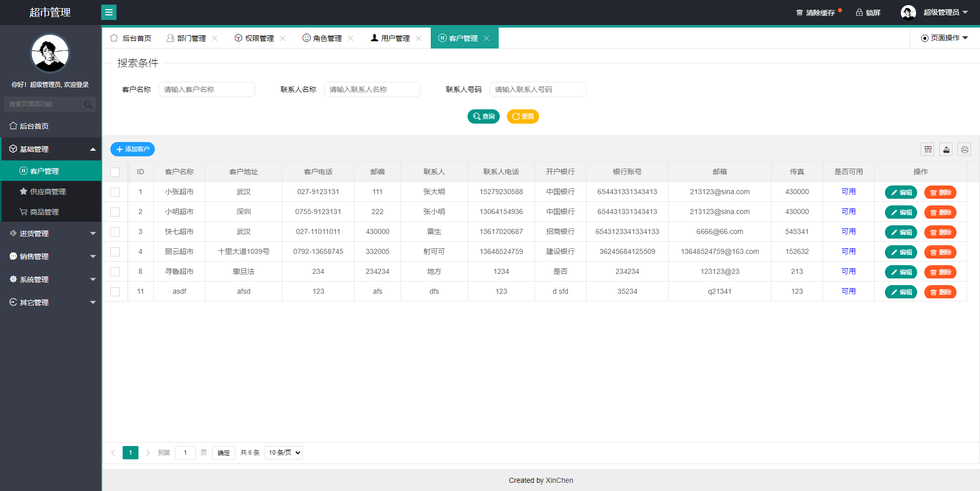Open the column filter grid icon
Viewport: 980px width, 491px height.
point(928,149)
